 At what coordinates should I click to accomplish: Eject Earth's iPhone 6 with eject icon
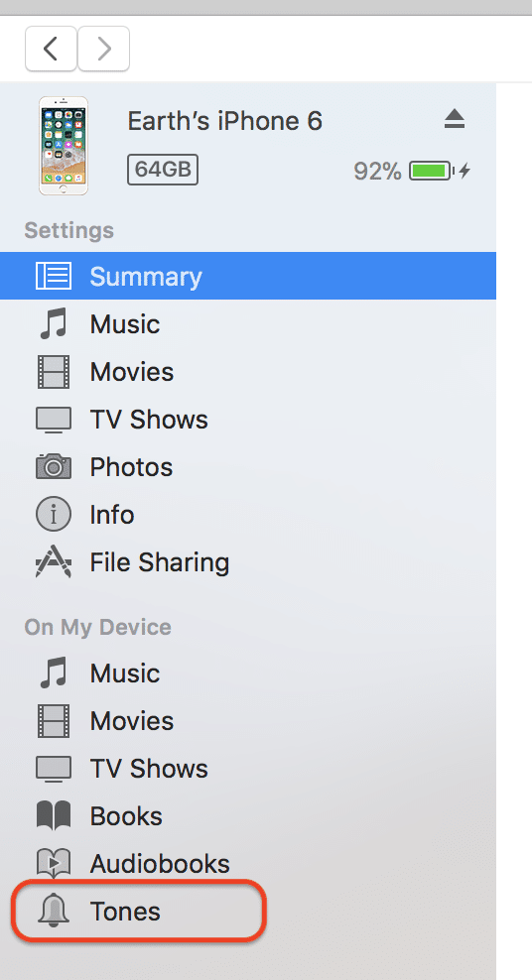pos(455,119)
